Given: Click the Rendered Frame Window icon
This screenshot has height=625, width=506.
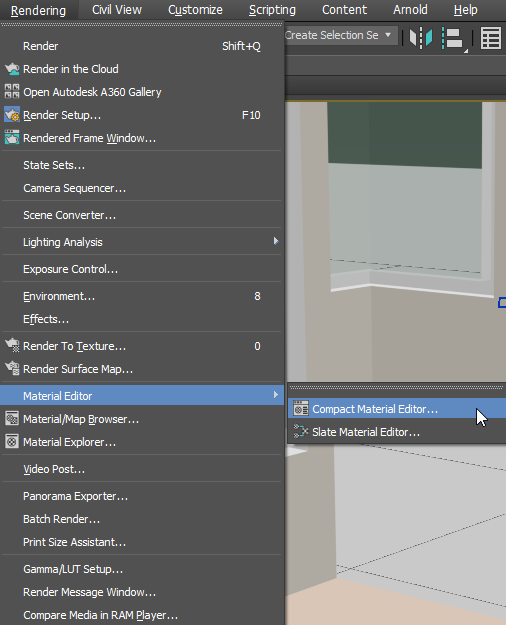Looking at the screenshot, I should (x=12, y=138).
